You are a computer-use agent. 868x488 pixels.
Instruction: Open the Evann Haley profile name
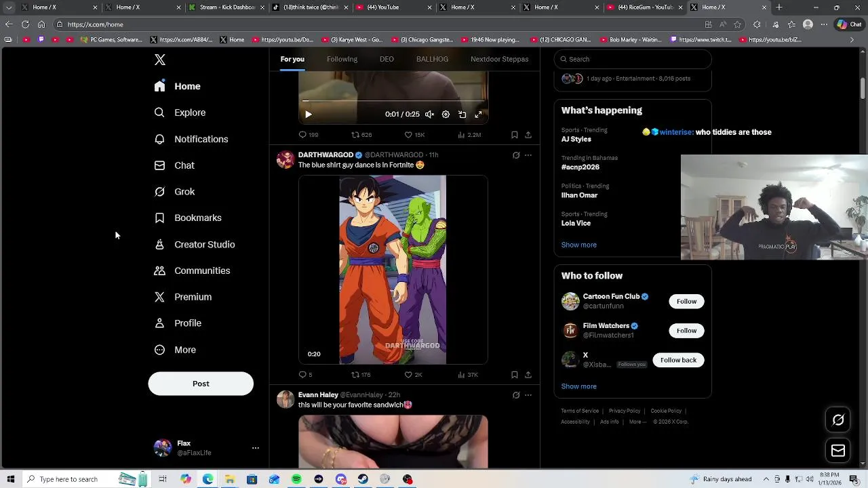pyautogui.click(x=318, y=394)
